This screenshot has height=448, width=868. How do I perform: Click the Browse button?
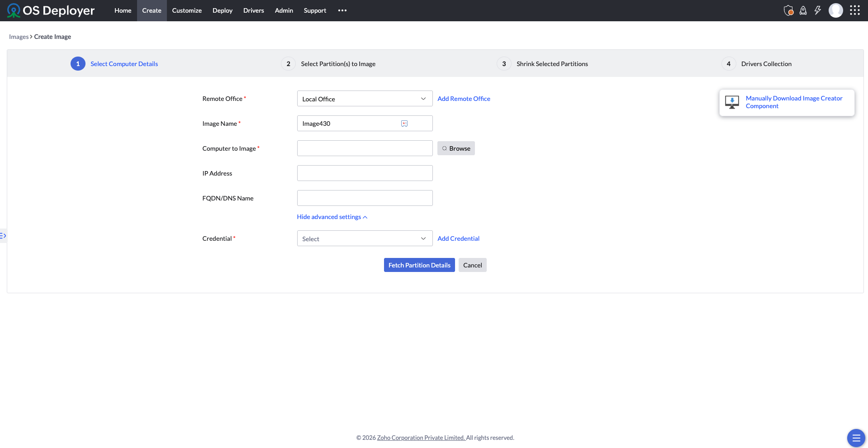coord(456,148)
